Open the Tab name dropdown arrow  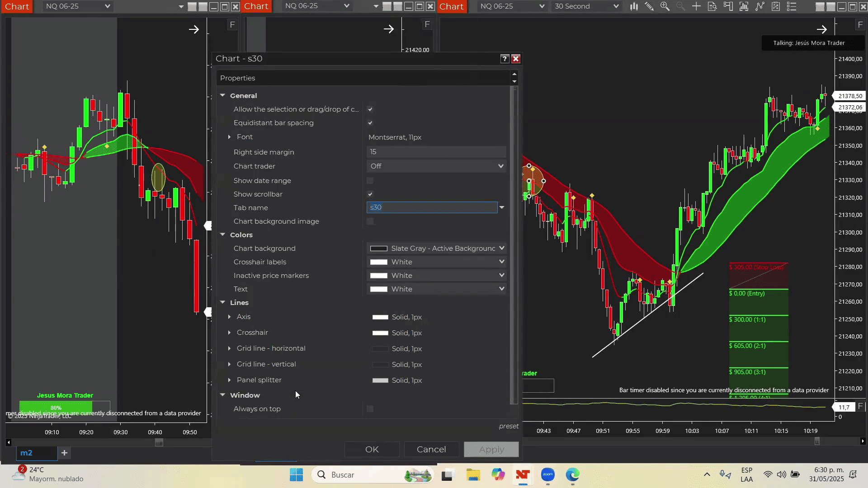pos(501,207)
